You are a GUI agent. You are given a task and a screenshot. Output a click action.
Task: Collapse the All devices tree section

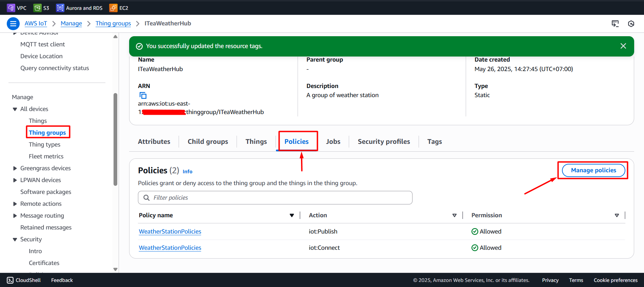(x=15, y=109)
